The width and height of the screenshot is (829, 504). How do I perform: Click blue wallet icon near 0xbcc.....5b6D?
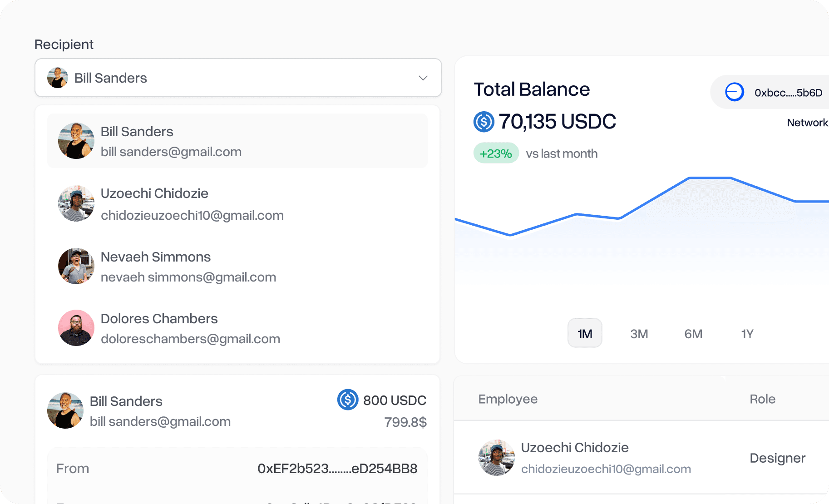(735, 92)
